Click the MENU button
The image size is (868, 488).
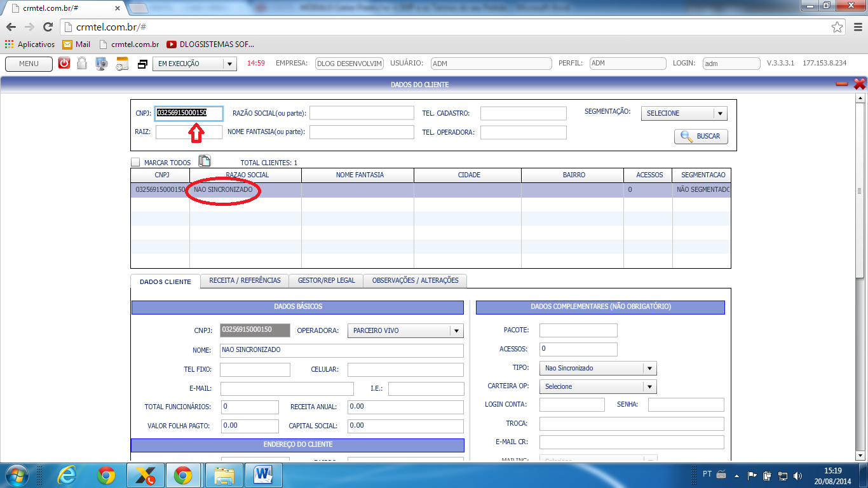pos(29,64)
